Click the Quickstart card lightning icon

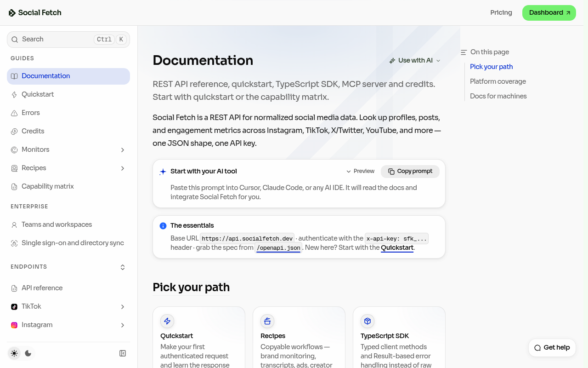point(167,321)
